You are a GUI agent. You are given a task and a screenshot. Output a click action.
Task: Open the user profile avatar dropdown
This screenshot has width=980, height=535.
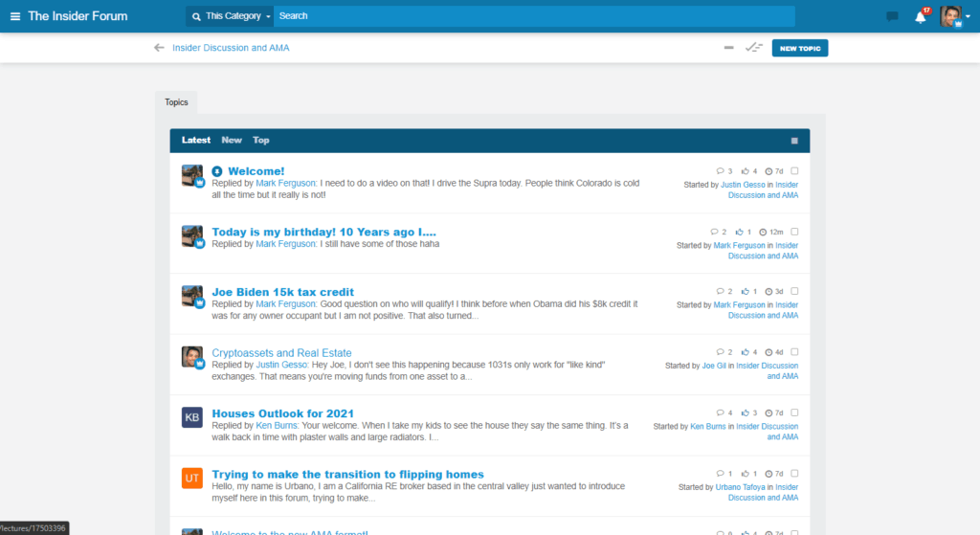pyautogui.click(x=953, y=16)
